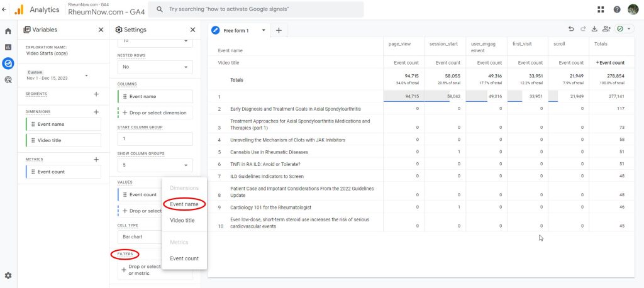This screenshot has width=644, height=288.
Task: Open the Google apps grid
Action: click(602, 9)
